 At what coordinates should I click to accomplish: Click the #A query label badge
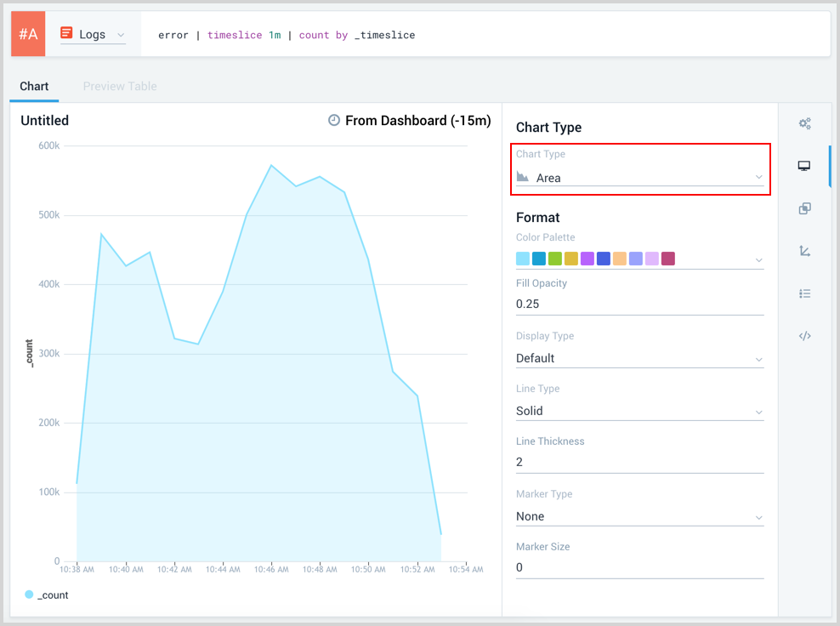click(28, 35)
